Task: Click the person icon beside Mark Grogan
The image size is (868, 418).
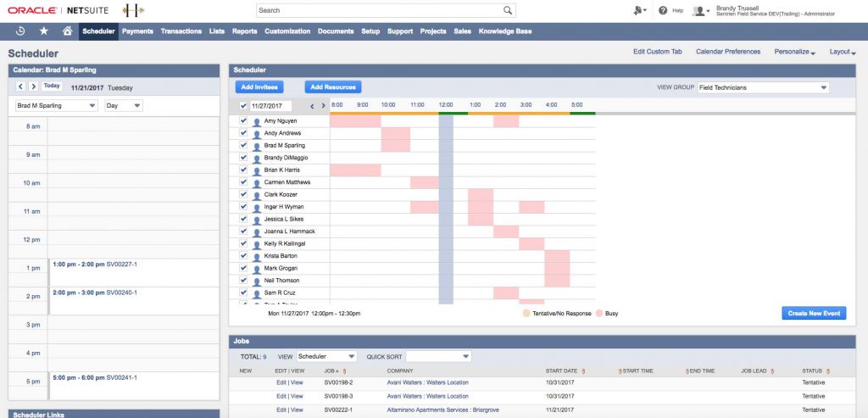Action: pyautogui.click(x=256, y=269)
